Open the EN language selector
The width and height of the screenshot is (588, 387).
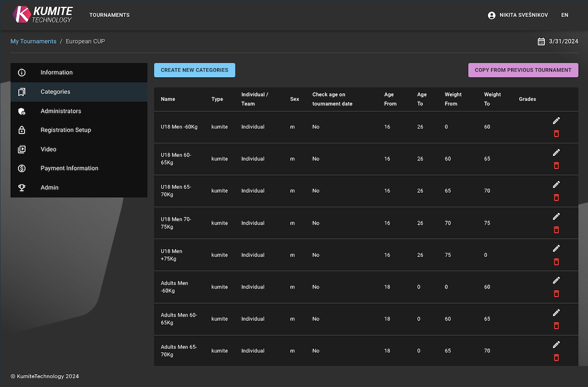pyautogui.click(x=565, y=15)
